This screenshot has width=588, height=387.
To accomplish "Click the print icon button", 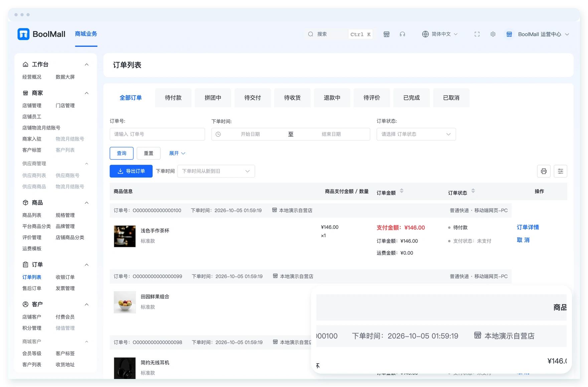I will [x=544, y=171].
